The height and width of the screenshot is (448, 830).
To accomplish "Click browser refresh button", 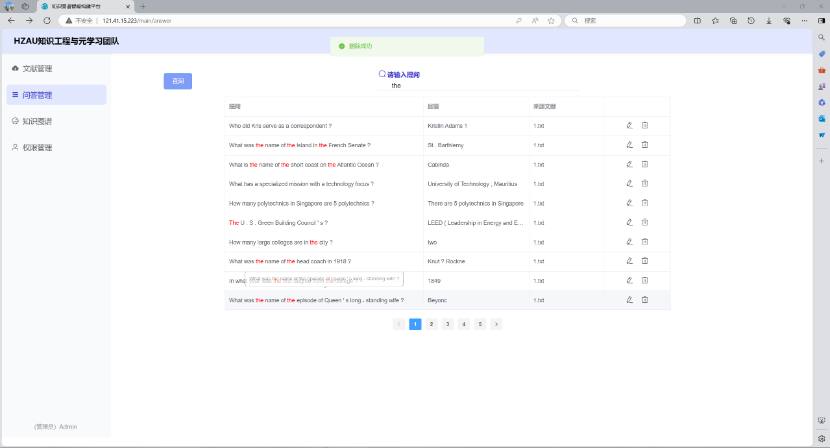I will click(x=47, y=20).
